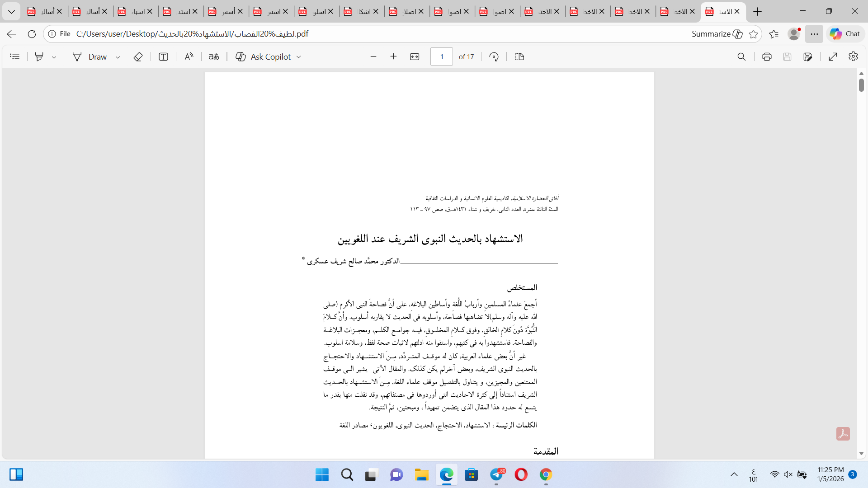Screen dimensions: 868x488
Task: Click the vertical scrollbar thumb
Action: pos(861,85)
